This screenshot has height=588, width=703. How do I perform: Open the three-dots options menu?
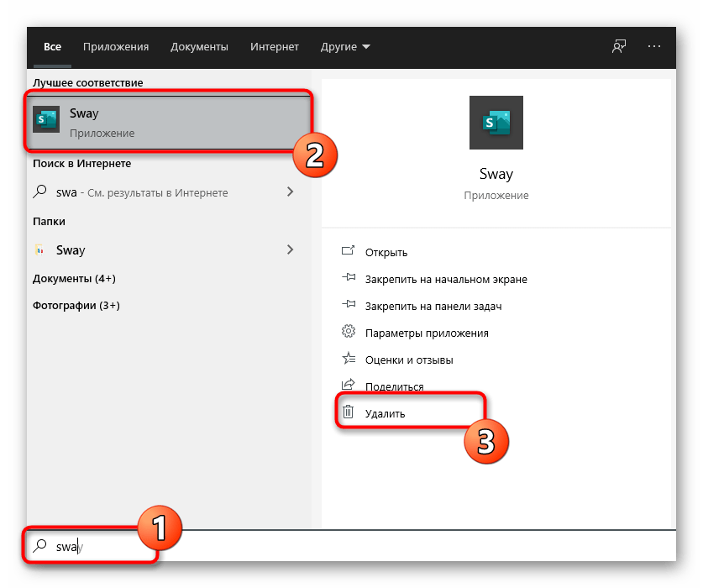click(655, 47)
